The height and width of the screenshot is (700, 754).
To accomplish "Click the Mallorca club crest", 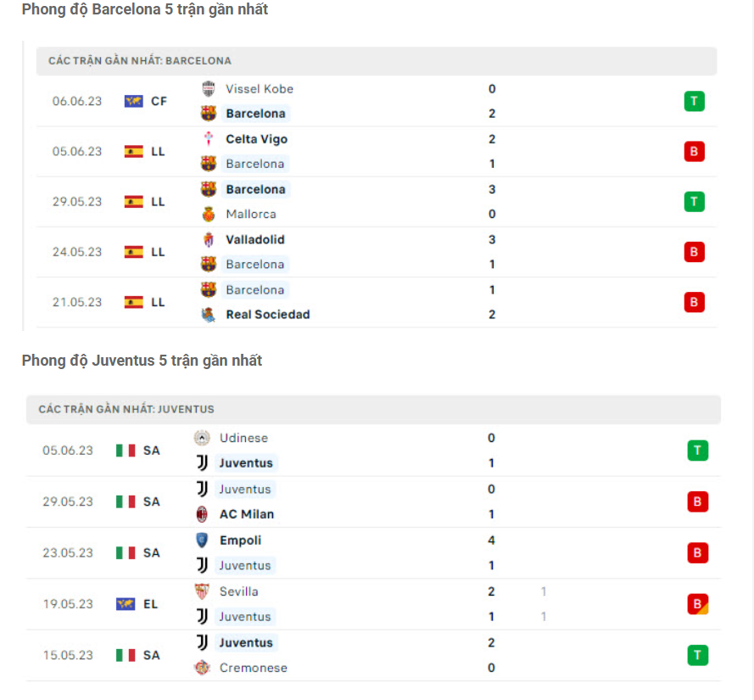I will (x=209, y=214).
